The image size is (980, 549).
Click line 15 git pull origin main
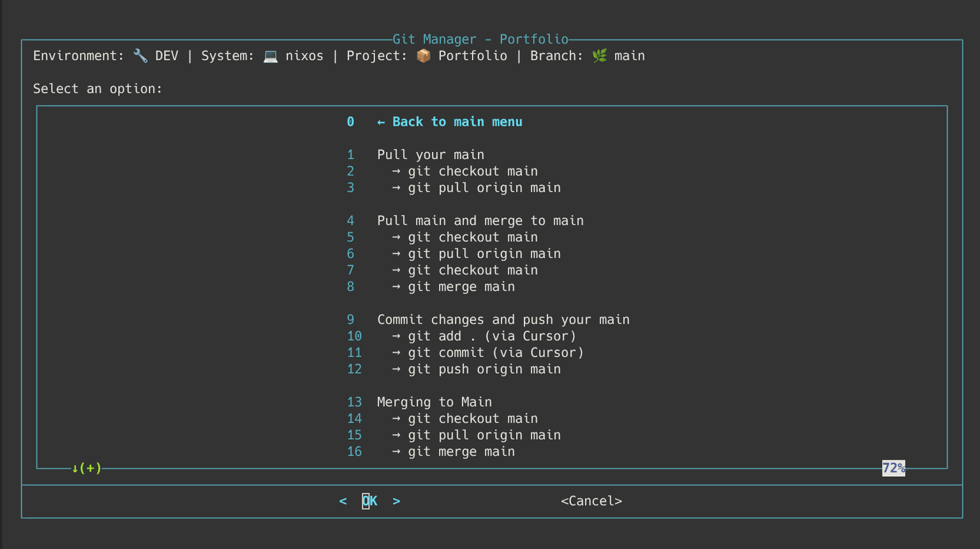click(484, 435)
